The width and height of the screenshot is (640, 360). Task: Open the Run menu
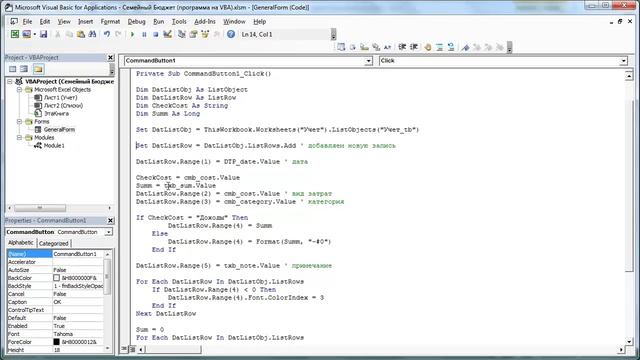point(158,22)
